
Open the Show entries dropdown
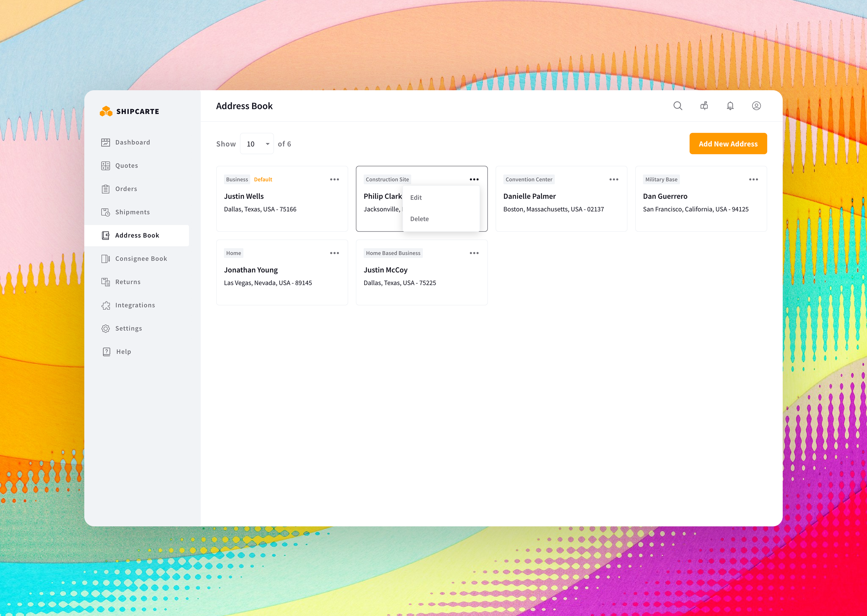coord(257,144)
